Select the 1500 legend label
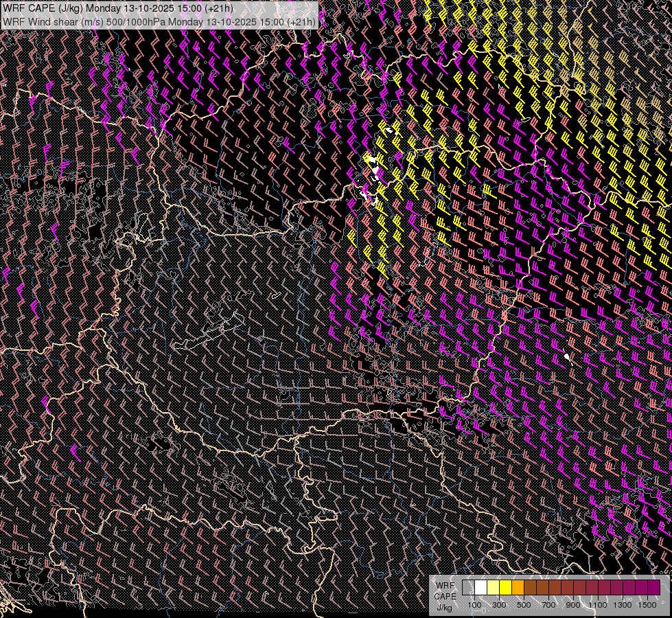Viewport: 672px width, 618px height. pyautogui.click(x=647, y=605)
